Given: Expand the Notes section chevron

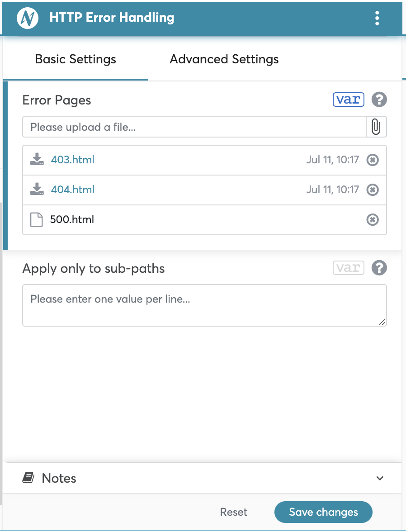Looking at the screenshot, I should (380, 478).
